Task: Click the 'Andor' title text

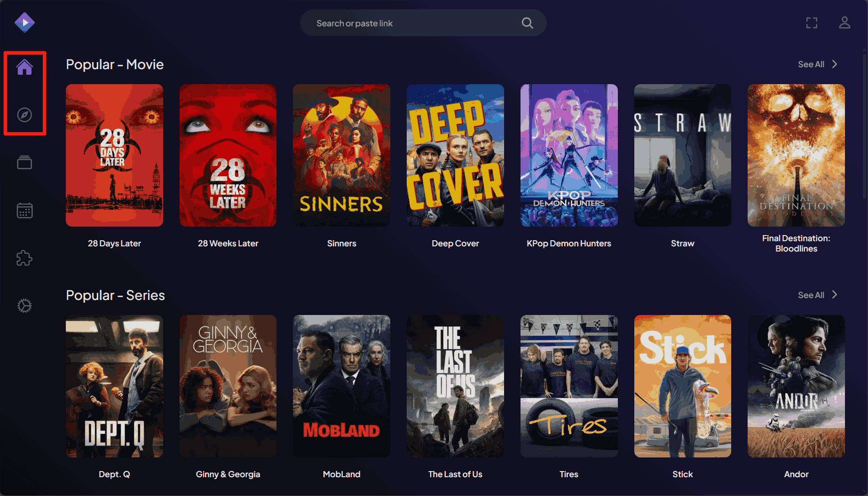Action: tap(796, 474)
